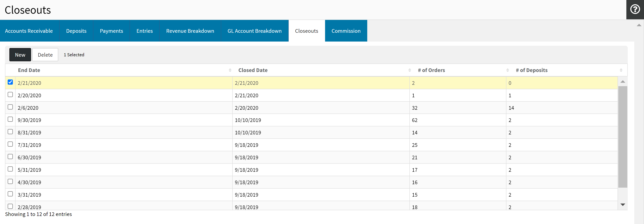Sort by End Date column arrows

pos(230,70)
